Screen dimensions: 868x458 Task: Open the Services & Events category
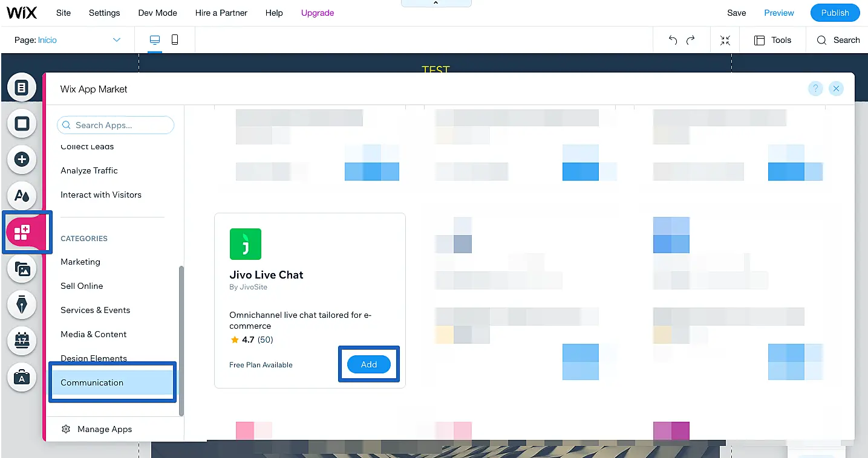point(96,310)
